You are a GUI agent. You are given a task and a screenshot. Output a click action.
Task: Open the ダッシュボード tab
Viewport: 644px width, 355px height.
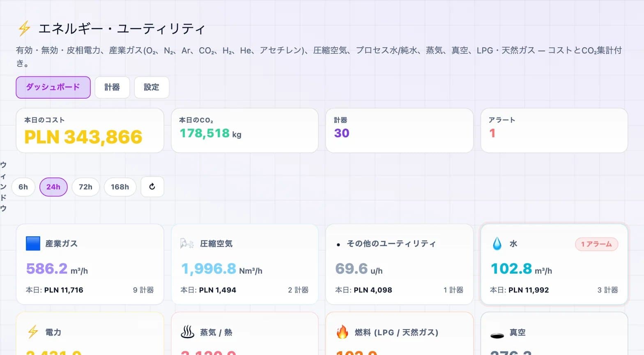(x=53, y=87)
